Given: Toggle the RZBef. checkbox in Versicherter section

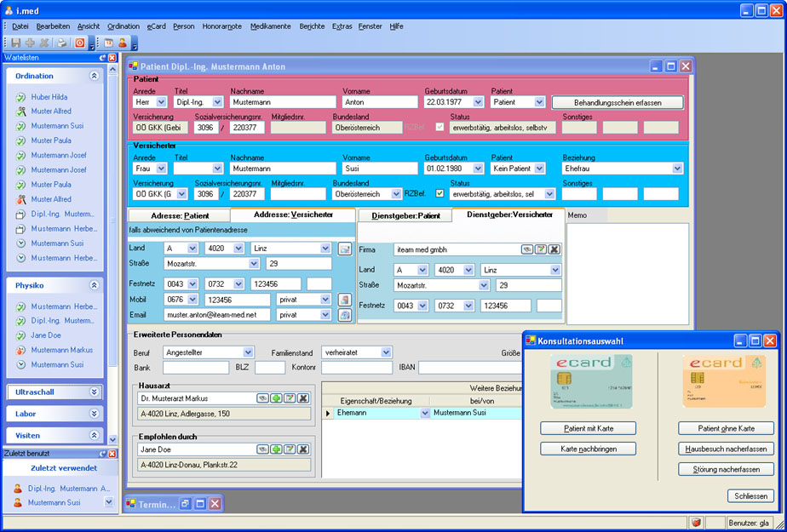Looking at the screenshot, I should [439, 193].
